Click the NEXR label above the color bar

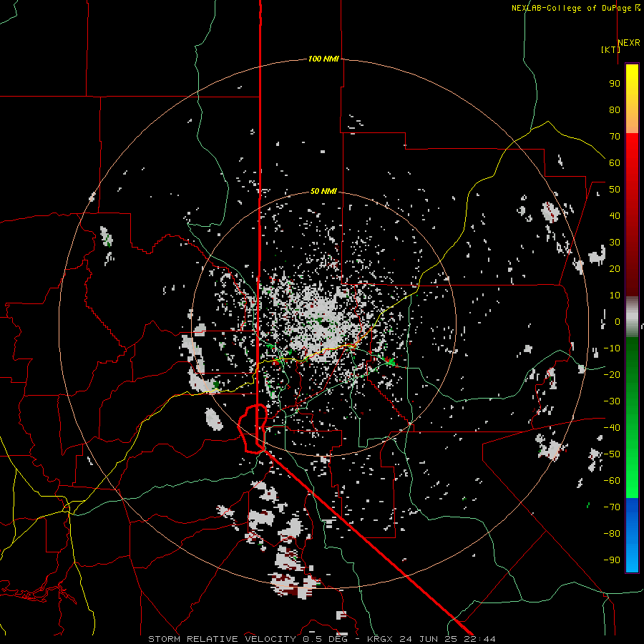coord(629,43)
